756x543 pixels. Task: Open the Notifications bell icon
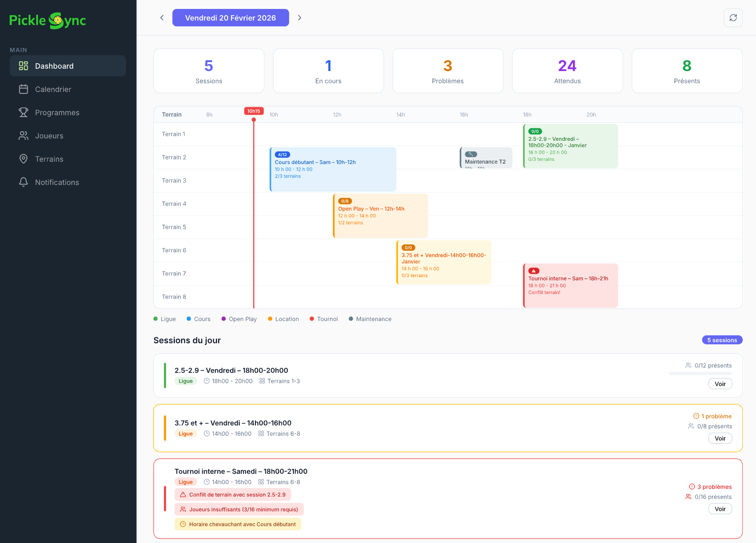[24, 182]
